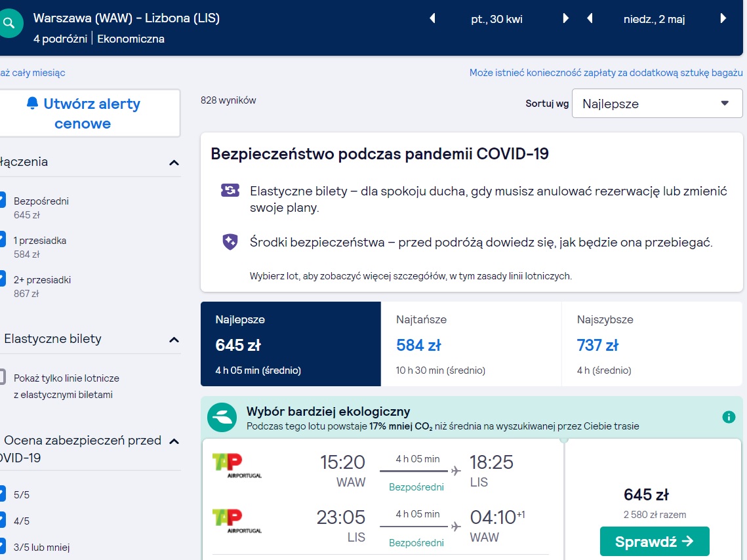Collapse the COVID-19 safety rating section
The width and height of the screenshot is (747, 560).
coord(174,441)
